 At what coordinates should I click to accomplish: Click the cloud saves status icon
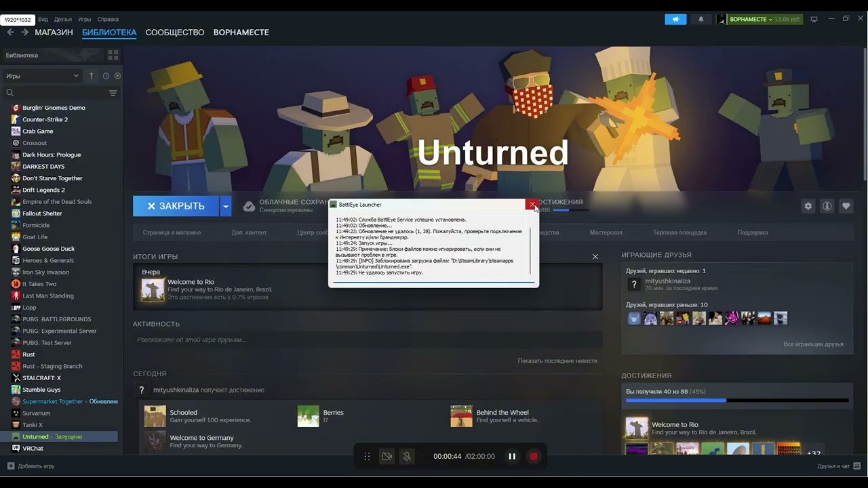tap(249, 206)
